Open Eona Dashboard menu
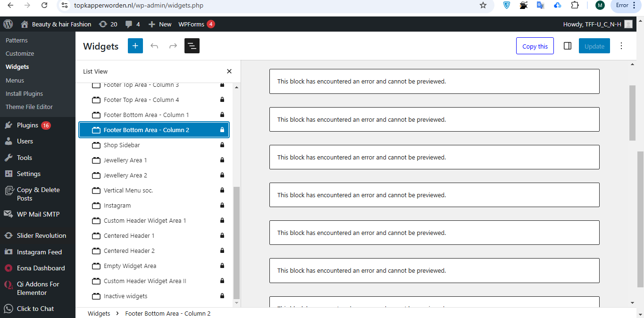Screen dimensions: 644x318 38,268
